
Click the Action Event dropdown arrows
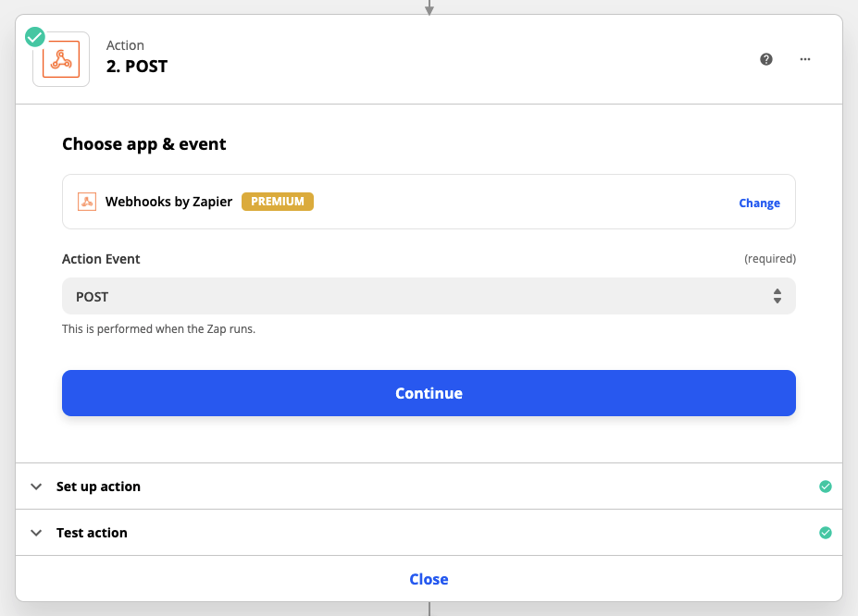click(x=777, y=296)
